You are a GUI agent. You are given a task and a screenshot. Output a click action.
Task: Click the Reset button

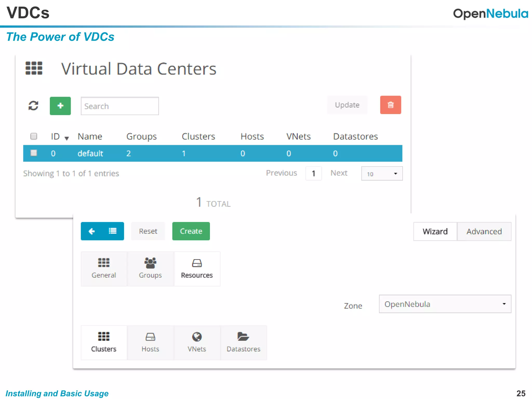click(x=148, y=231)
